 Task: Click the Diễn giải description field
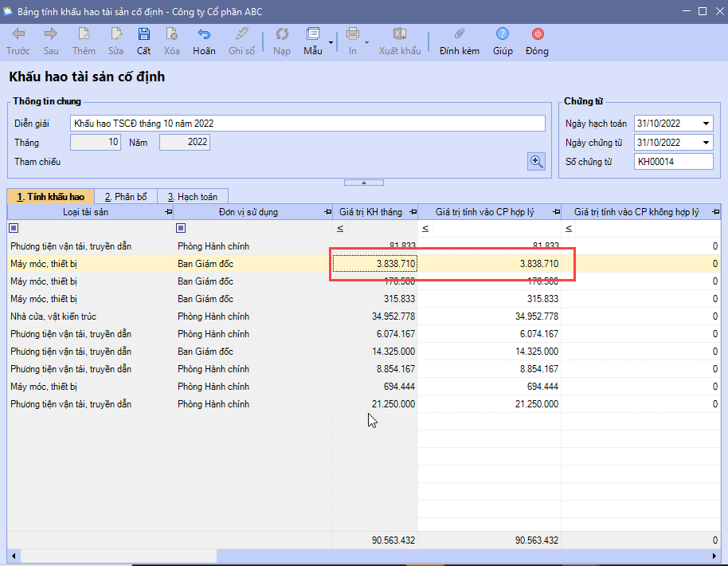[307, 124]
